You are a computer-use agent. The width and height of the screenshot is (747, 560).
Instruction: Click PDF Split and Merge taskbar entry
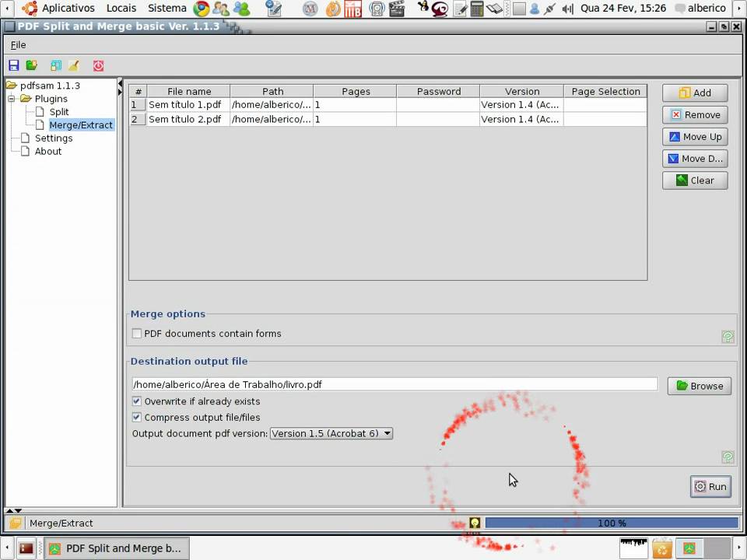pos(117,548)
